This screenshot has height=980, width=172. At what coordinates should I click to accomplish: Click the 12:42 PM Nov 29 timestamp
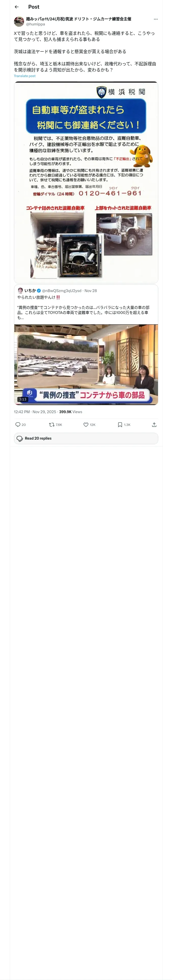[35, 412]
